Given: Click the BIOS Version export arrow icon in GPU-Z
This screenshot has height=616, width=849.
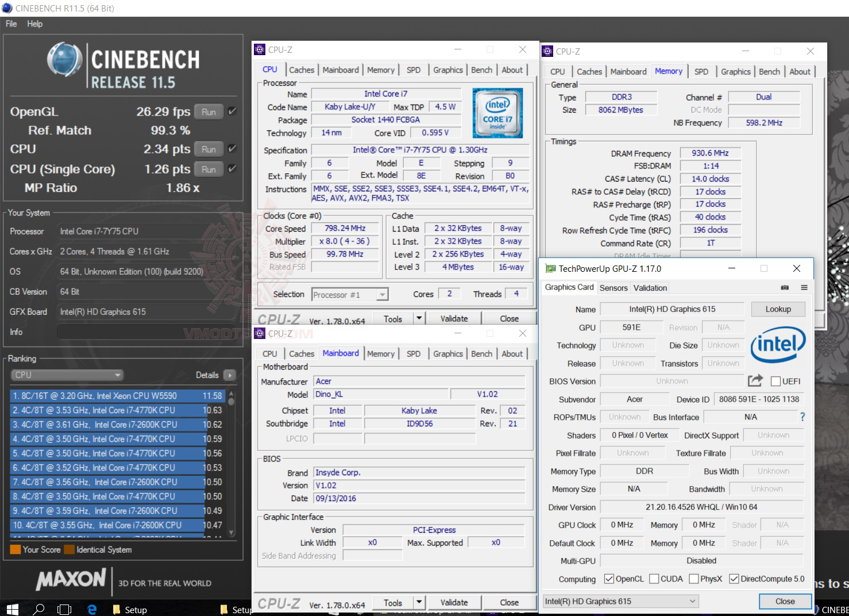Looking at the screenshot, I should pyautogui.click(x=755, y=380).
